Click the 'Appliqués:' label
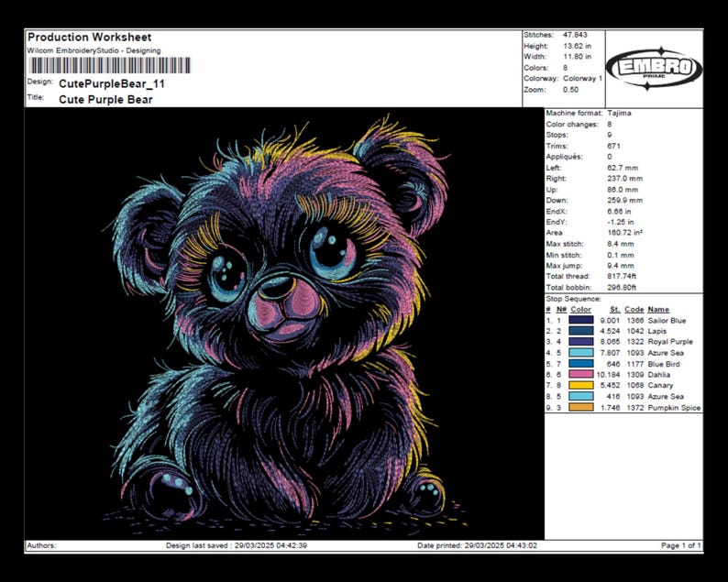The image size is (728, 582). tap(565, 157)
